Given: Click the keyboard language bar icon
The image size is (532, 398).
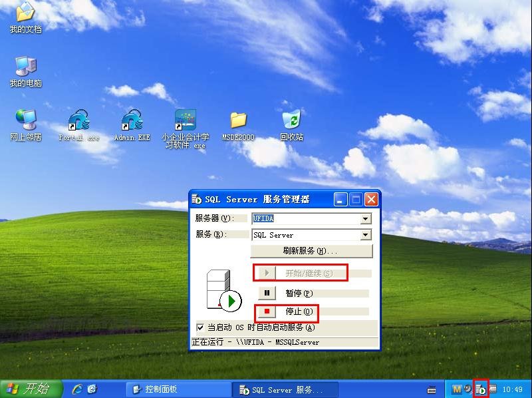Looking at the screenshot, I should [x=432, y=389].
